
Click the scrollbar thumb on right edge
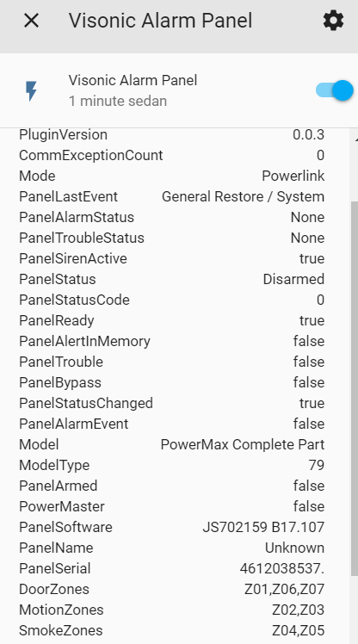point(355,388)
